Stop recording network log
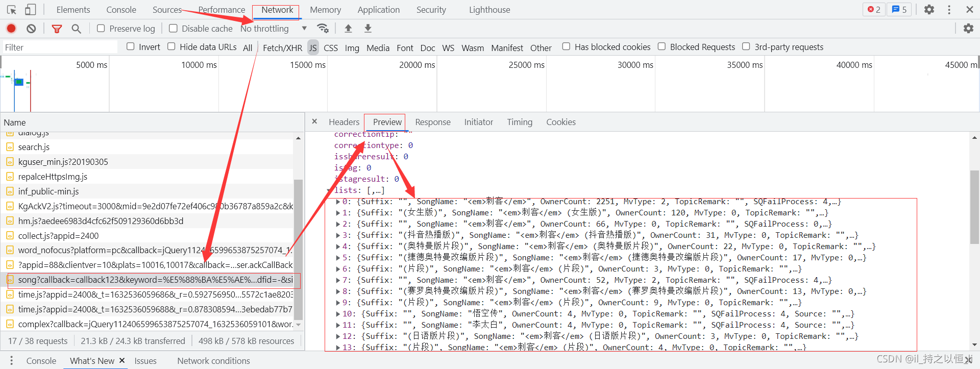980x369 pixels. (11, 29)
